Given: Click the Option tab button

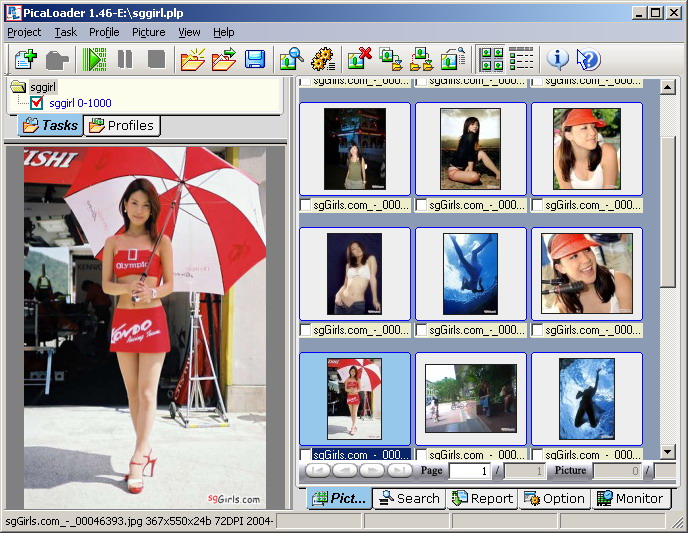Looking at the screenshot, I should 554,498.
